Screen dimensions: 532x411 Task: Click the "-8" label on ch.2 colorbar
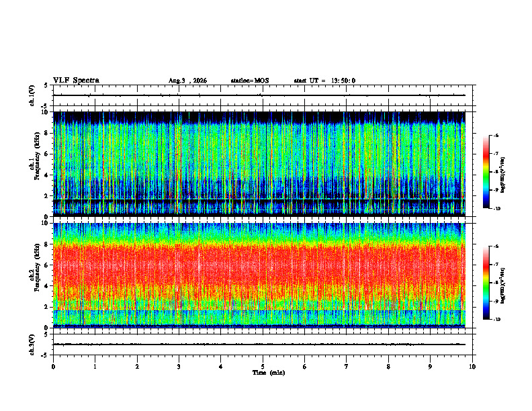click(496, 283)
